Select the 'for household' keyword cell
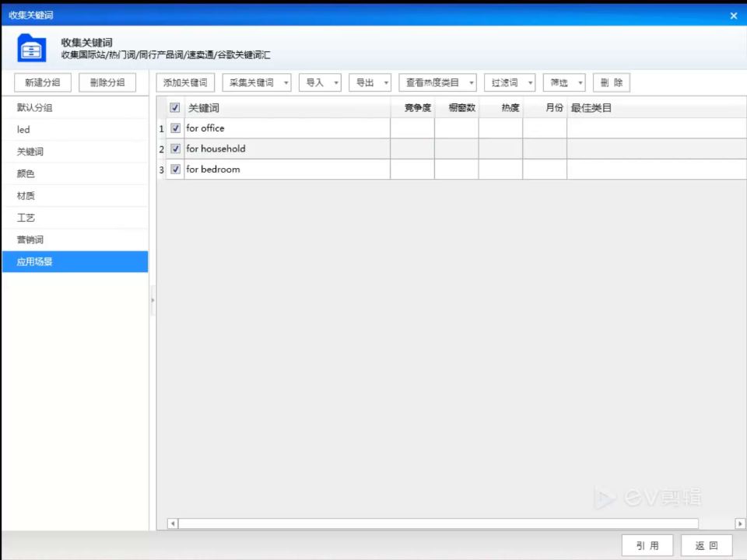The image size is (747, 560). click(287, 149)
